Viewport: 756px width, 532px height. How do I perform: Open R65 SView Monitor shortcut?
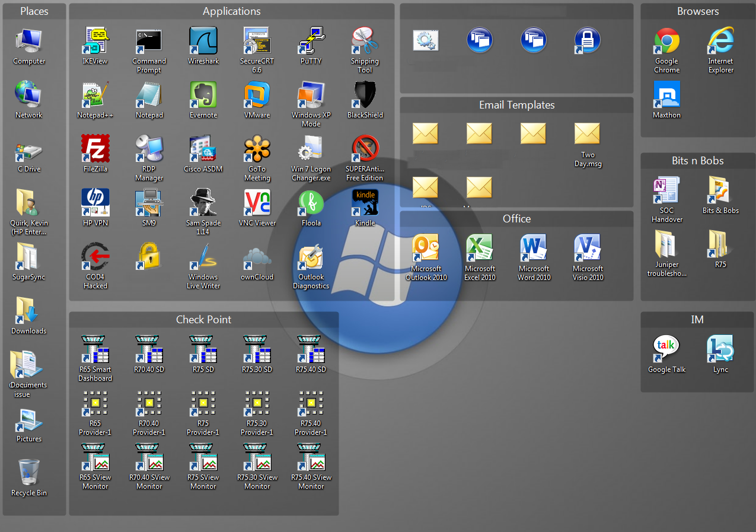click(x=95, y=463)
